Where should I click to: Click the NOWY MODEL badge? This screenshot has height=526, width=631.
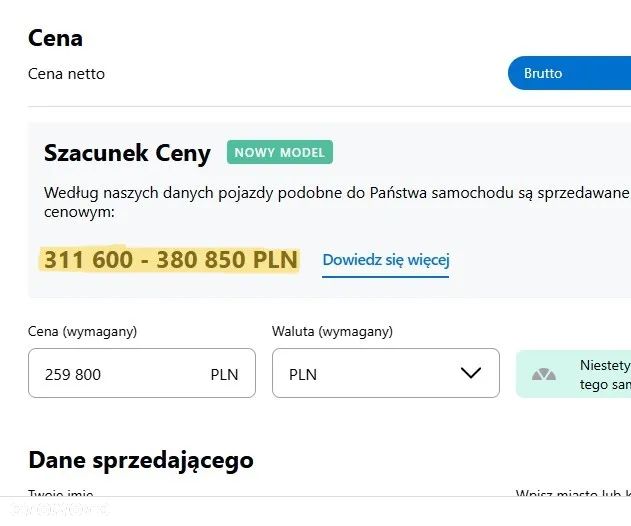tap(280, 153)
